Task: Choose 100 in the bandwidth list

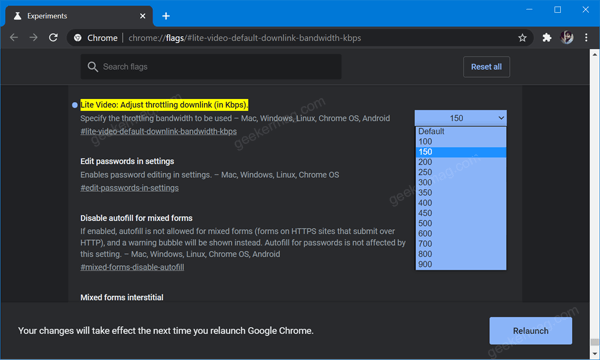Action: click(461, 142)
